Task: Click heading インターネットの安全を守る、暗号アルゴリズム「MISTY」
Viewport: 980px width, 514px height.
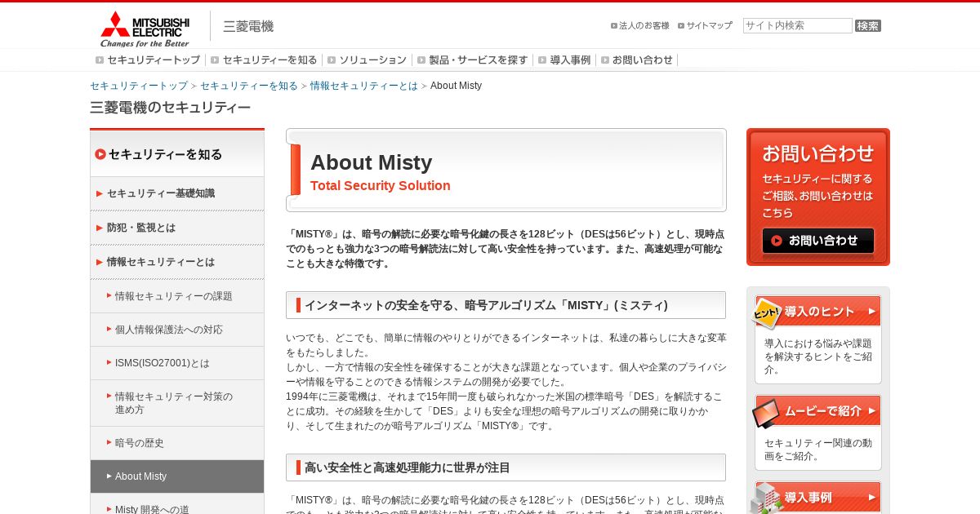Action: [487, 305]
